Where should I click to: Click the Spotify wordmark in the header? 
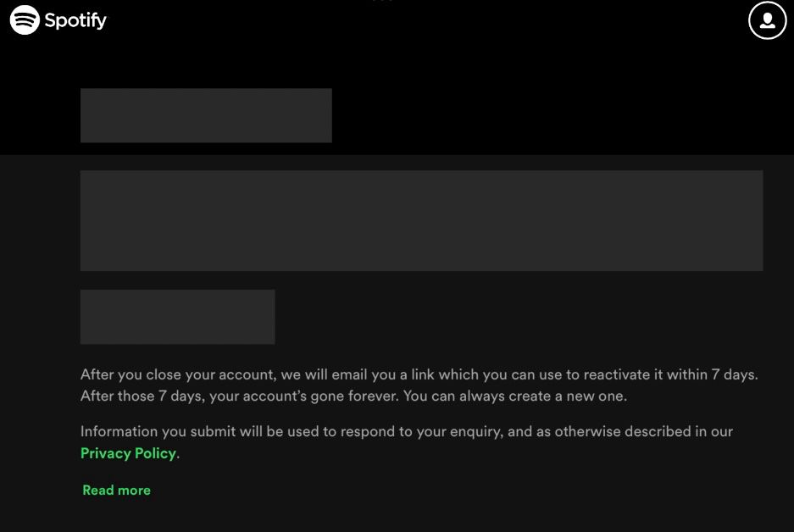(73, 19)
